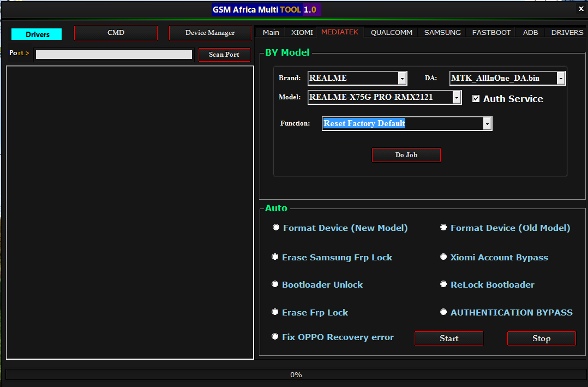Click the 'Function:' label
Image resolution: width=588 pixels, height=387 pixels.
(x=295, y=123)
